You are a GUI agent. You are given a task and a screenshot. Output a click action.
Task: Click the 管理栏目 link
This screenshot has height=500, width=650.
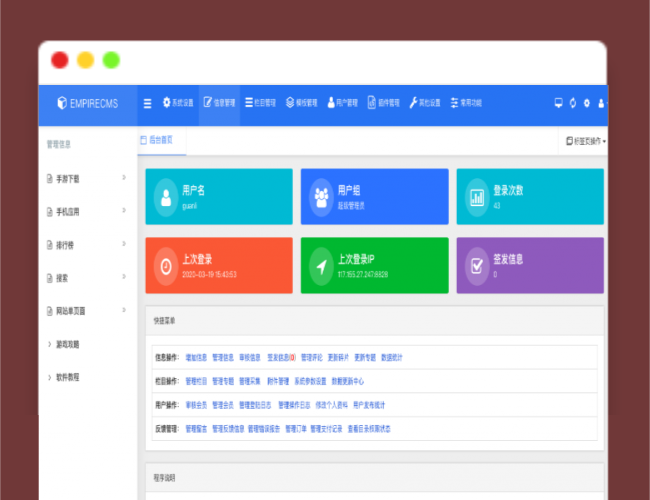pyautogui.click(x=197, y=381)
